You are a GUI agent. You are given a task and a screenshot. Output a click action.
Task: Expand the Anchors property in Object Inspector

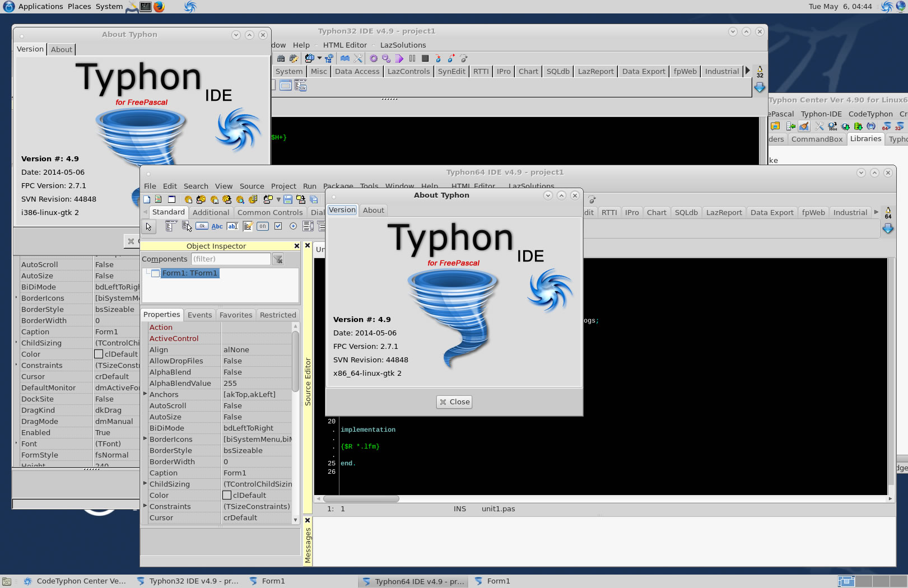point(145,394)
